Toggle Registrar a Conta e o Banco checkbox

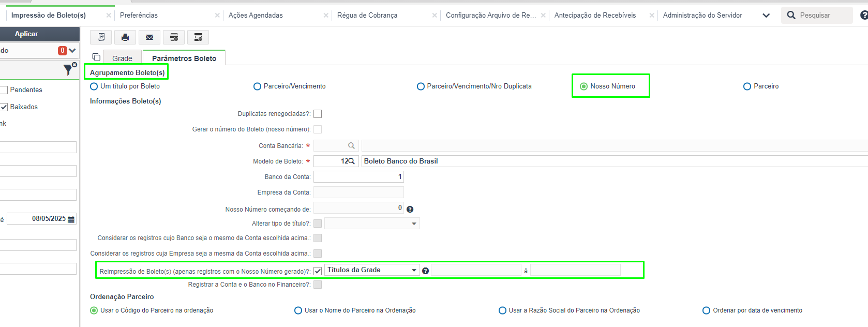click(x=318, y=285)
